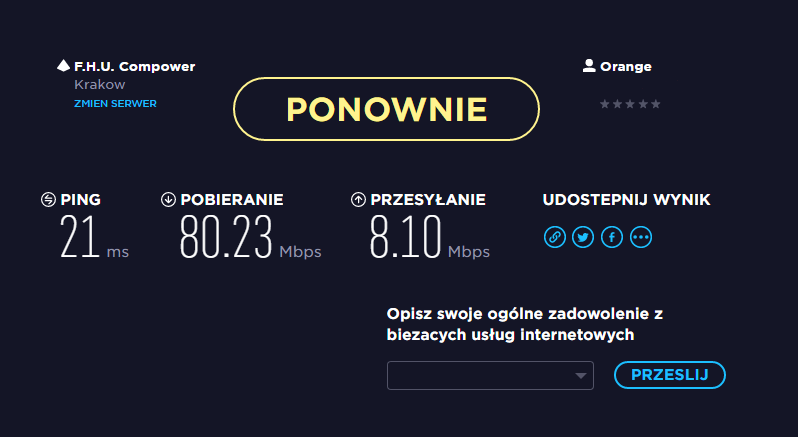Viewport: 798px width, 437px height.
Task: Rate Orange with the second star
Action: [617, 104]
